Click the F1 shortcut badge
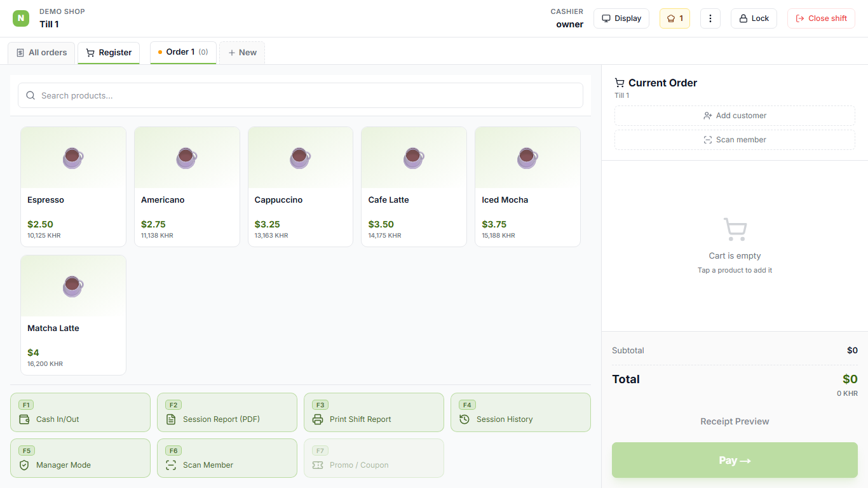Screen dimensions: 868x488 [x=26, y=405]
